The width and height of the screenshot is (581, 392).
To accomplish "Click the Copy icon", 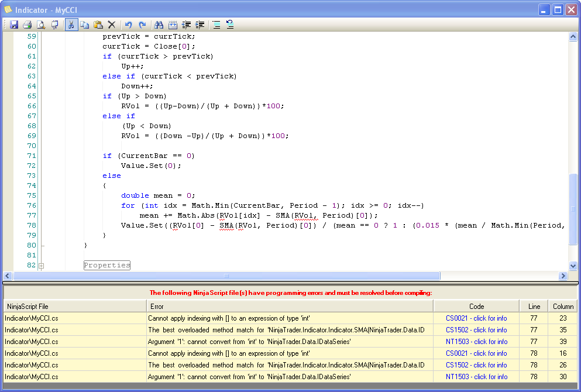I will pos(85,25).
